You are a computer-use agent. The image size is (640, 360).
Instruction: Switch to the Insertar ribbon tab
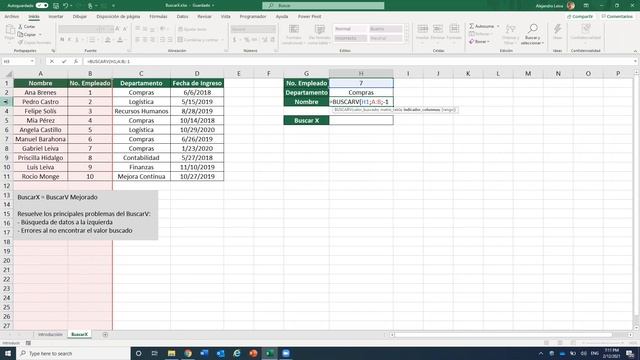(x=56, y=16)
